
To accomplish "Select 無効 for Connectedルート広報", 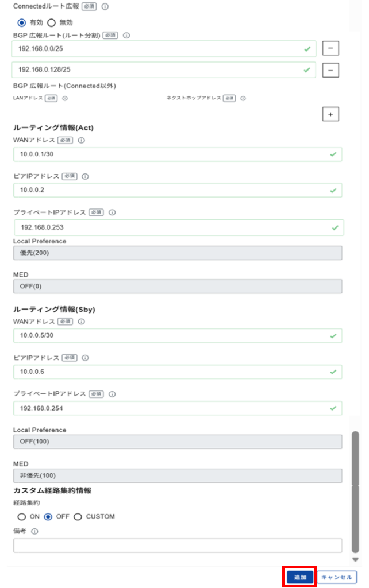I will (x=51, y=22).
